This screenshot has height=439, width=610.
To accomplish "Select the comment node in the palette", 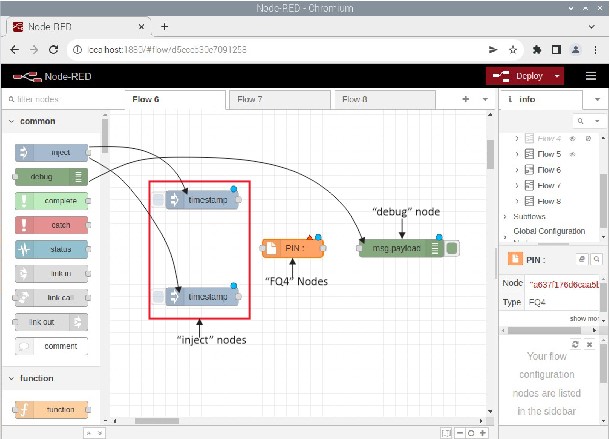I will pyautogui.click(x=51, y=346).
